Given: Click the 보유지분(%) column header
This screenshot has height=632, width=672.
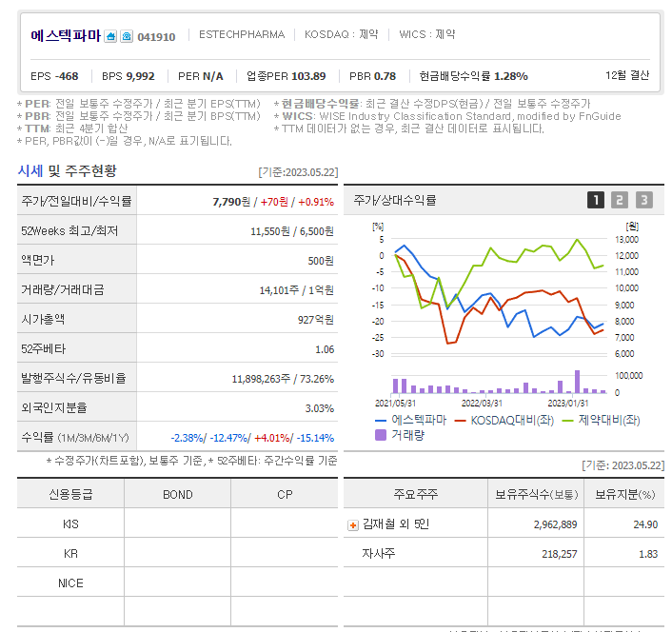Looking at the screenshot, I should coord(624,494).
